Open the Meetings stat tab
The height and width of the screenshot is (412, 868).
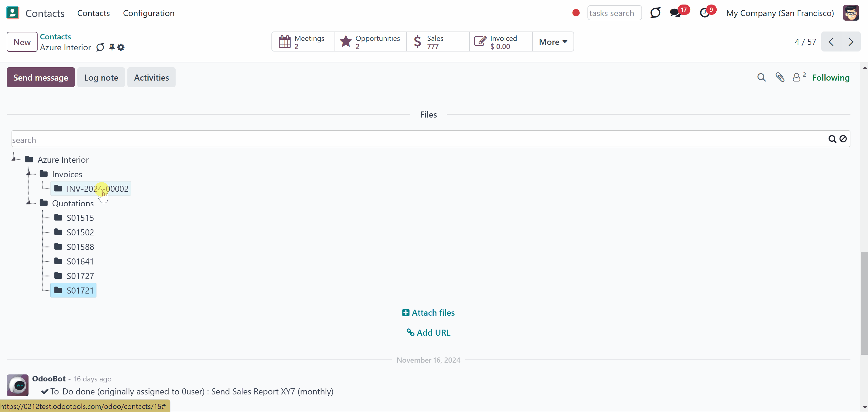tap(303, 42)
